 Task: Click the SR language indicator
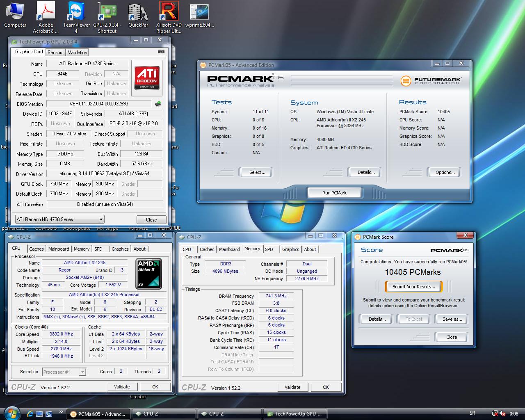[472, 413]
